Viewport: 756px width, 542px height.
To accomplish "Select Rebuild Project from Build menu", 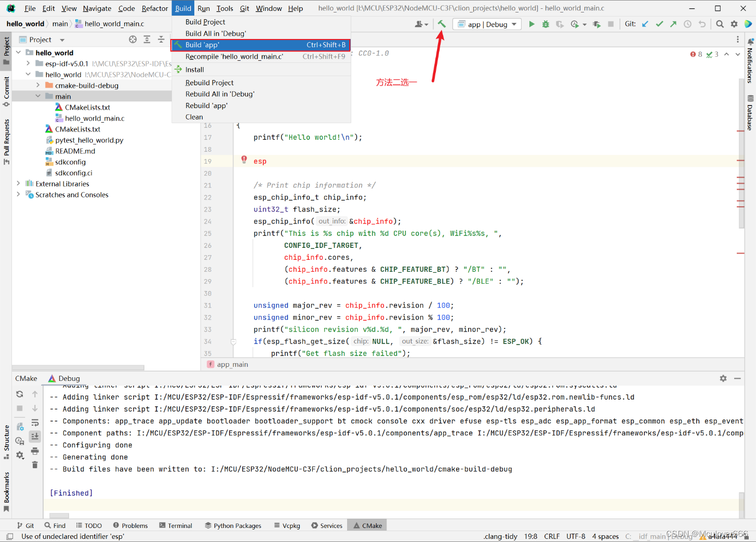I will coord(209,83).
